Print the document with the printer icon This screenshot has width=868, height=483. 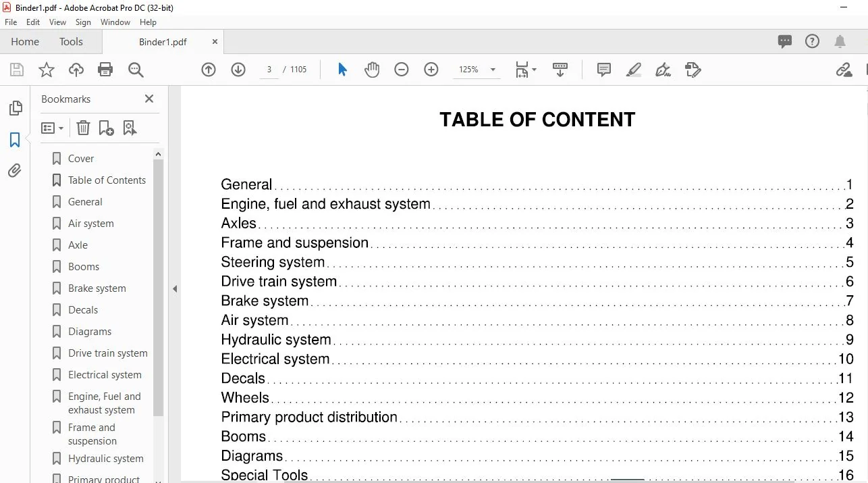[105, 70]
